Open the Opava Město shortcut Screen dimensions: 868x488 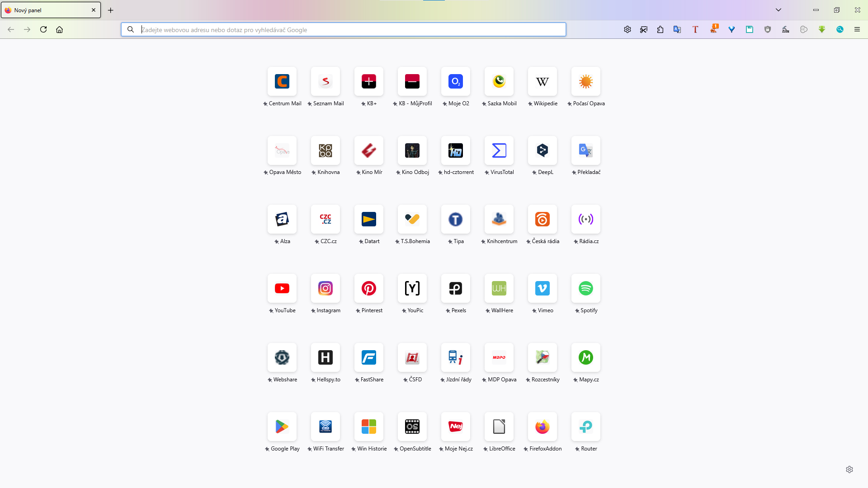(282, 150)
